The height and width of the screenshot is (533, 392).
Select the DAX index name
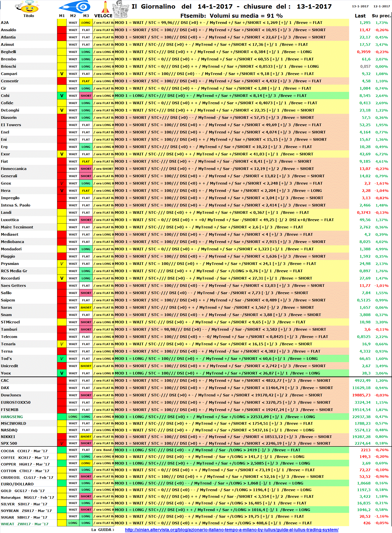[5, 388]
